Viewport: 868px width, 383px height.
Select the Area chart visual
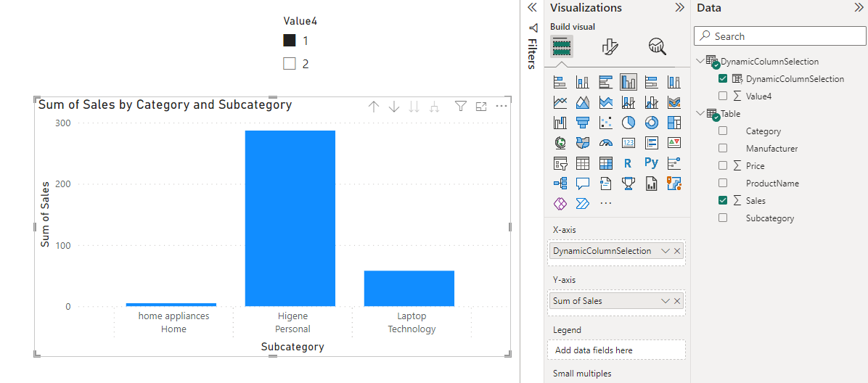click(x=582, y=102)
